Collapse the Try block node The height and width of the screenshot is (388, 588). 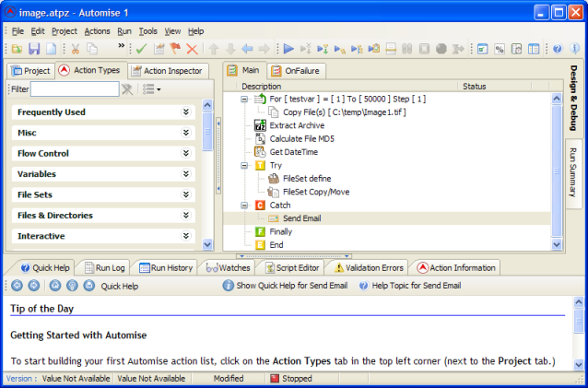pos(245,166)
